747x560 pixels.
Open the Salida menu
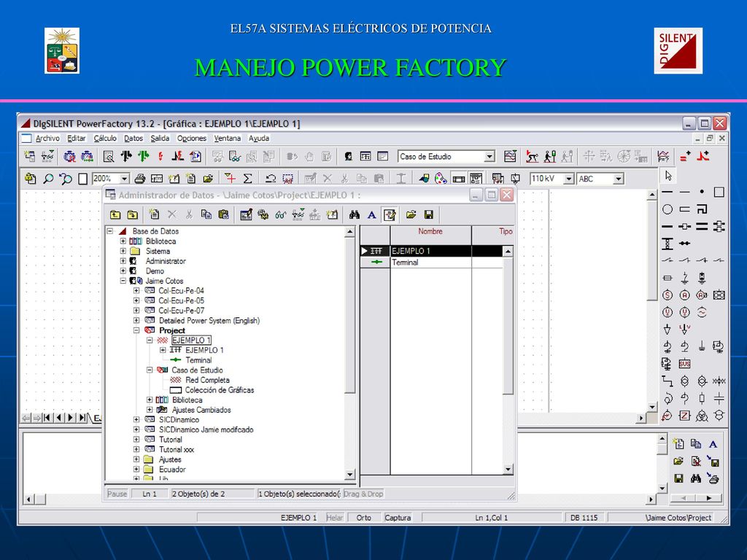pyautogui.click(x=160, y=138)
